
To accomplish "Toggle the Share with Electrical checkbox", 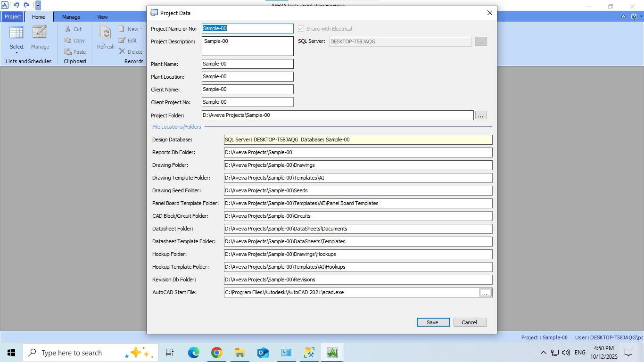I will pos(301,29).
